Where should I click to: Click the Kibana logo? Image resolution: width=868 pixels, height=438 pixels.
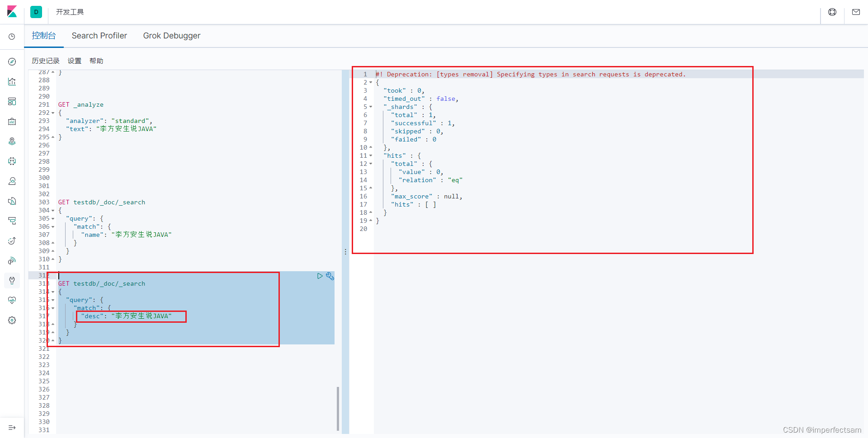[12, 12]
